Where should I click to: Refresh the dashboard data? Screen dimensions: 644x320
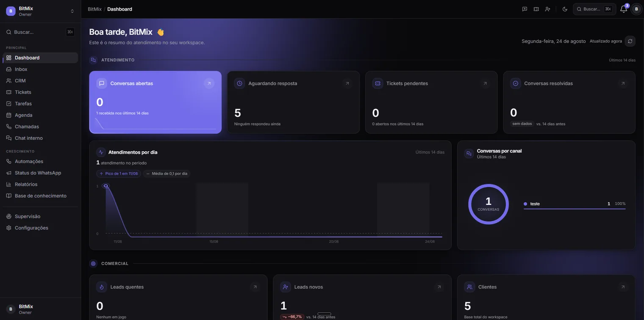(630, 41)
